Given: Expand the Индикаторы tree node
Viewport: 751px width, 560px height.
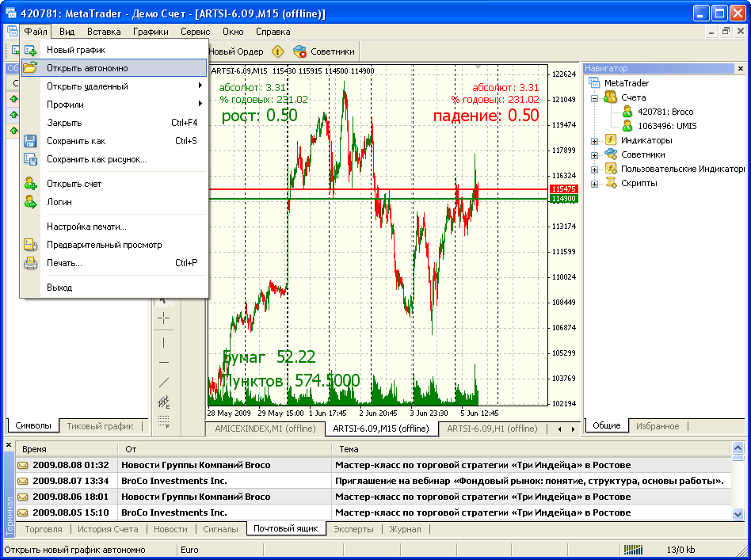Looking at the screenshot, I should pos(594,140).
